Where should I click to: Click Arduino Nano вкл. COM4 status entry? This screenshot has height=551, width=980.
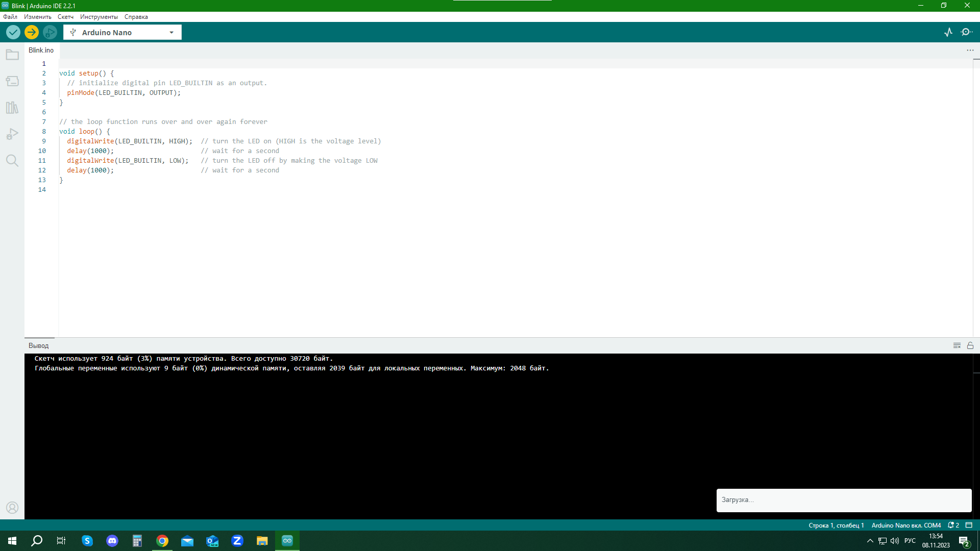[x=906, y=525]
